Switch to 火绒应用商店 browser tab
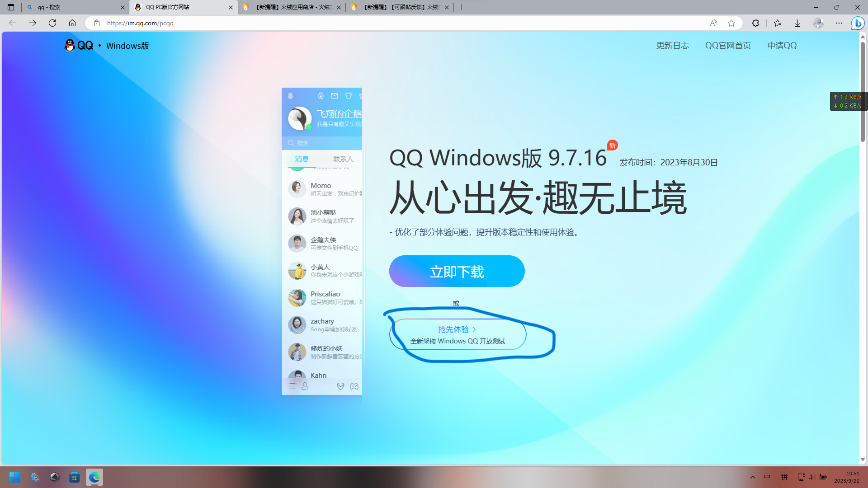Screen dimensions: 868x488 coord(291,7)
